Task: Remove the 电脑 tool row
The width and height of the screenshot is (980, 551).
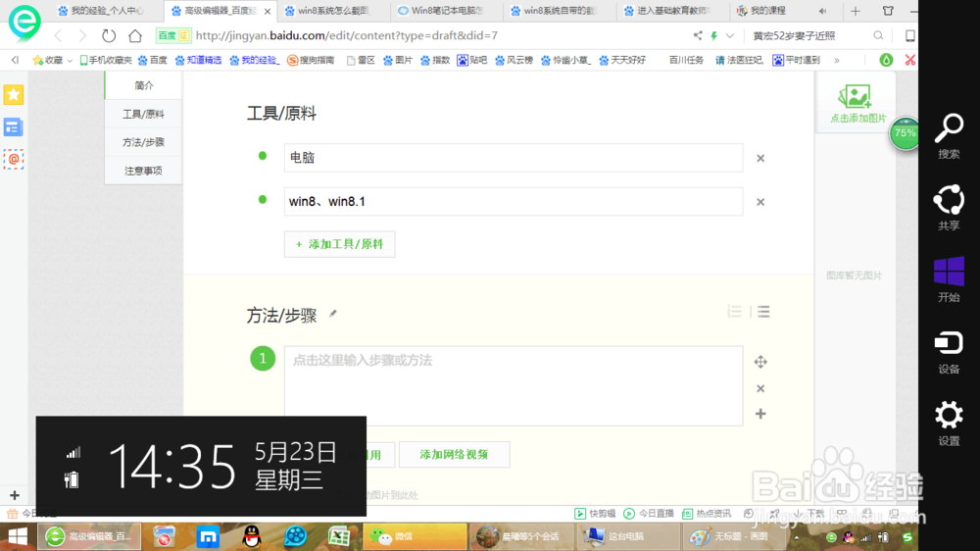Action: [760, 158]
